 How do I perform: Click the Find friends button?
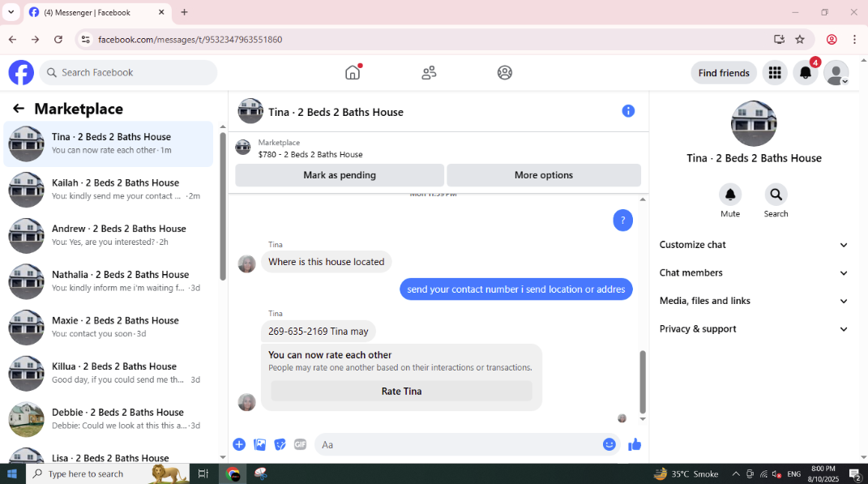pyautogui.click(x=724, y=72)
